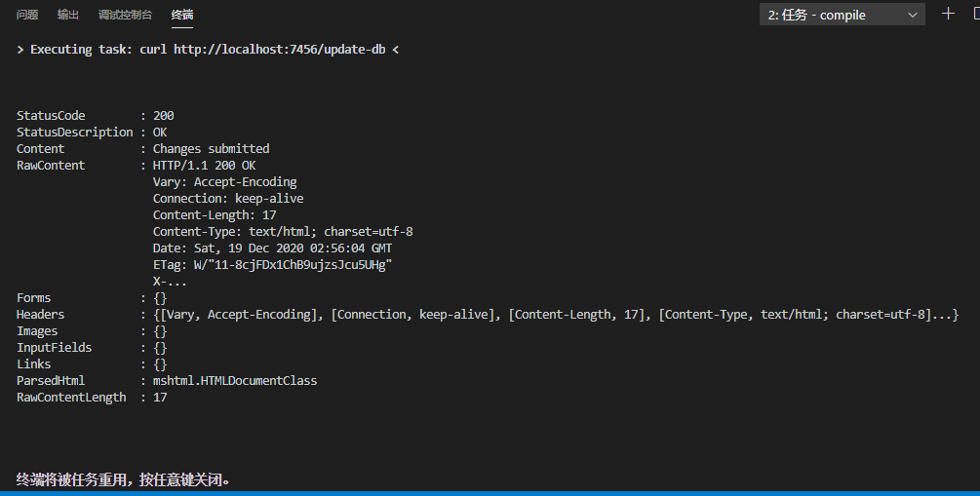Open a new terminal with the plus icon
Screen dimensions: 980x496
pyautogui.click(x=948, y=14)
